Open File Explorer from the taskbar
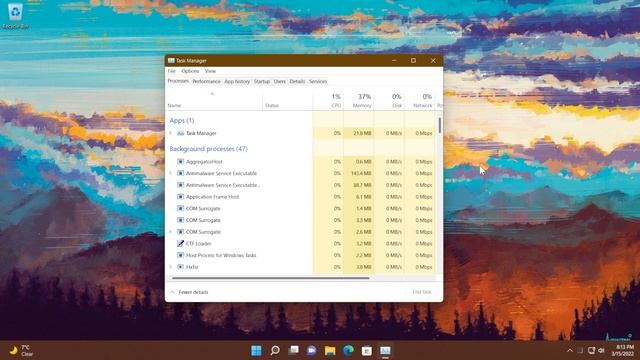 (330, 350)
